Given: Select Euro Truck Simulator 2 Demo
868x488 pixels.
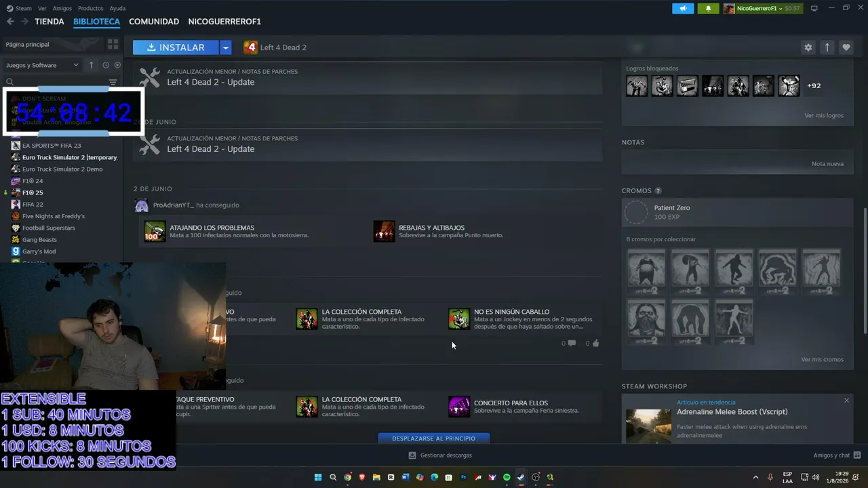Looking at the screenshot, I should pyautogui.click(x=62, y=169).
